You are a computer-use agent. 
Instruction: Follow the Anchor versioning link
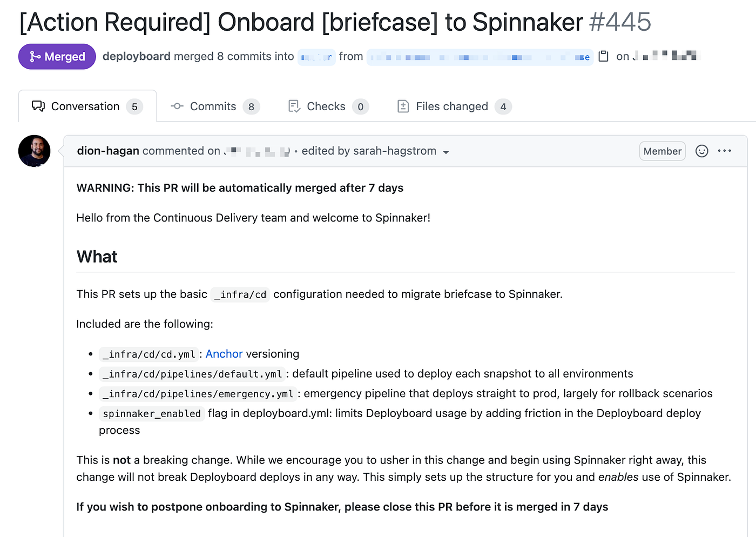pos(224,354)
